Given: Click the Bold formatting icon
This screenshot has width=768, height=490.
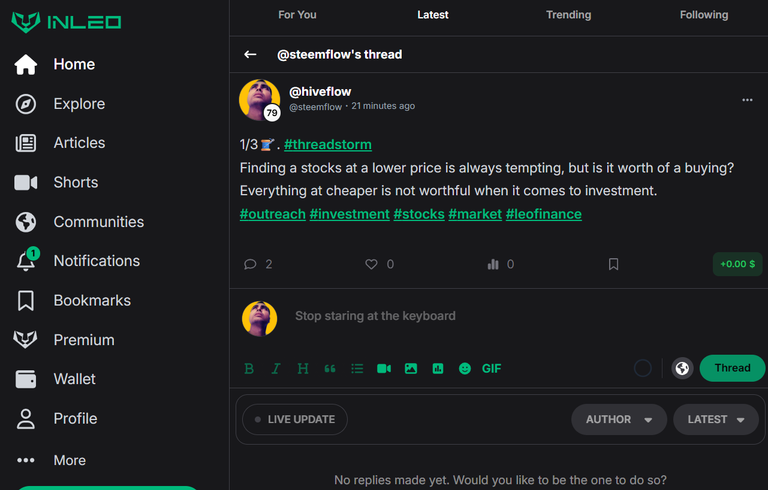Looking at the screenshot, I should pyautogui.click(x=249, y=368).
